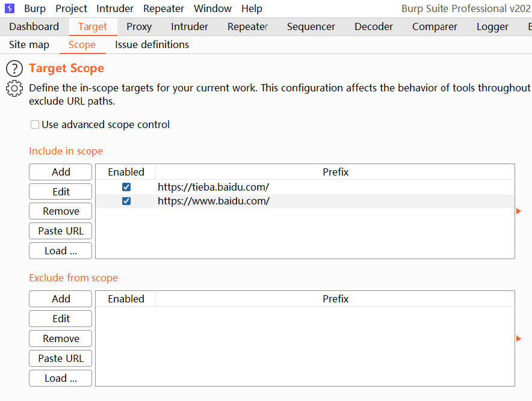Open the Issue definitions sub-tab
Image resolution: width=532 pixels, height=401 pixels.
click(x=152, y=44)
